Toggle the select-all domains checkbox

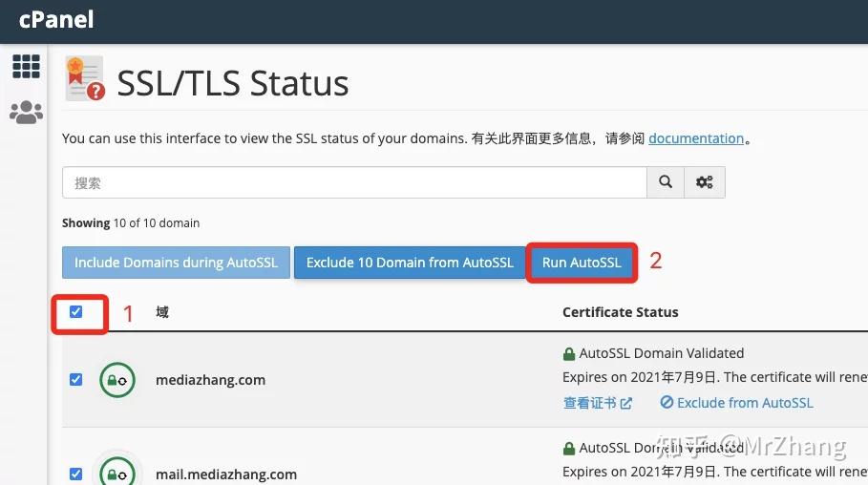75,311
